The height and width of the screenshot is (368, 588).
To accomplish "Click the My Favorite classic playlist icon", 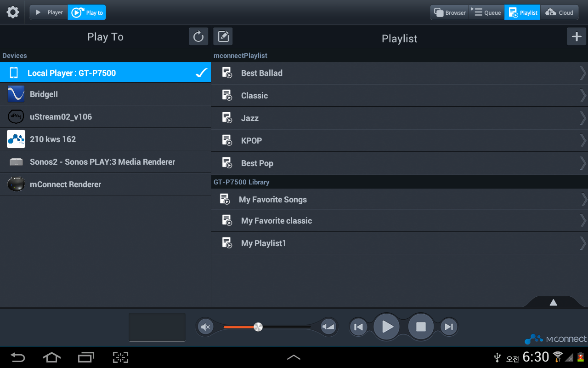I will click(227, 220).
